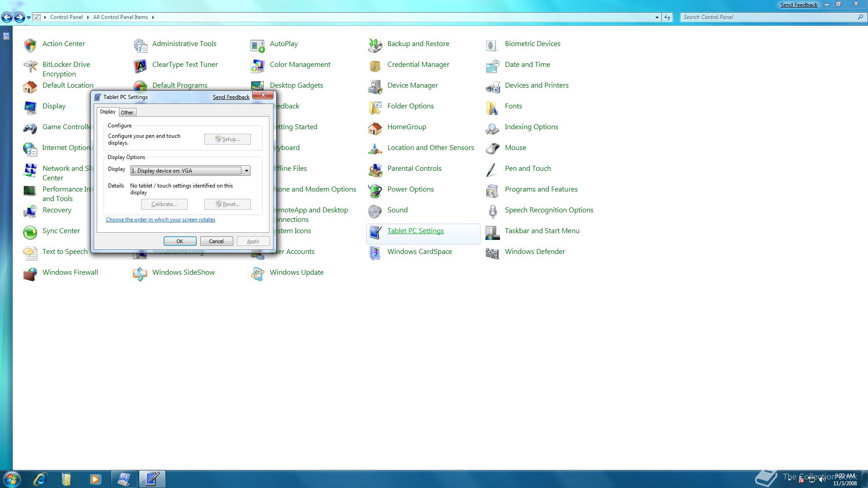Click Send Feedback at top of window
868x488 pixels.
[799, 5]
